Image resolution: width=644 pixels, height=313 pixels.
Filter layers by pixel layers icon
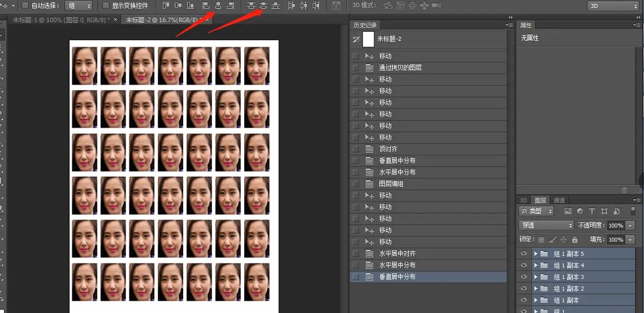[568, 211]
